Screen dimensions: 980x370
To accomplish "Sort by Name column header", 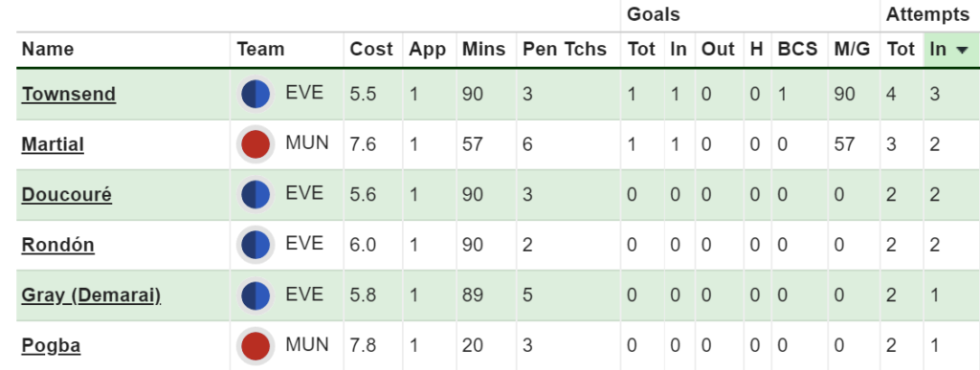I will (x=48, y=50).
